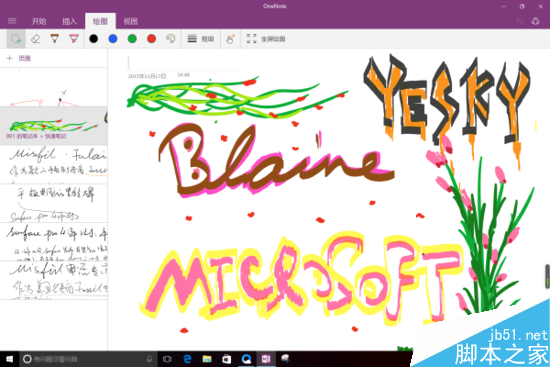Screen dimensions: 550x367
Task: Launch Microsoft Edge from the taskbar
Action: tap(187, 359)
